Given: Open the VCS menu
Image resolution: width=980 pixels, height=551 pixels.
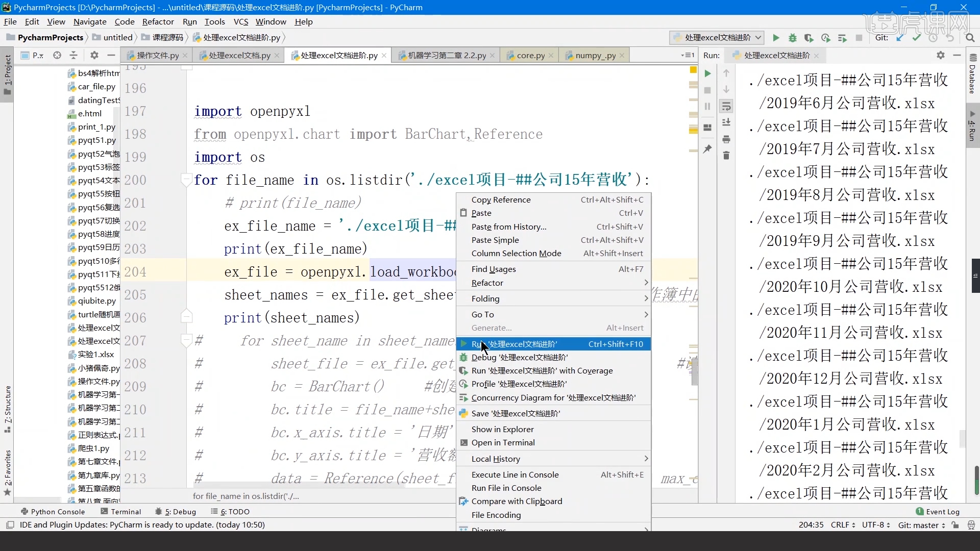Looking at the screenshot, I should [240, 21].
